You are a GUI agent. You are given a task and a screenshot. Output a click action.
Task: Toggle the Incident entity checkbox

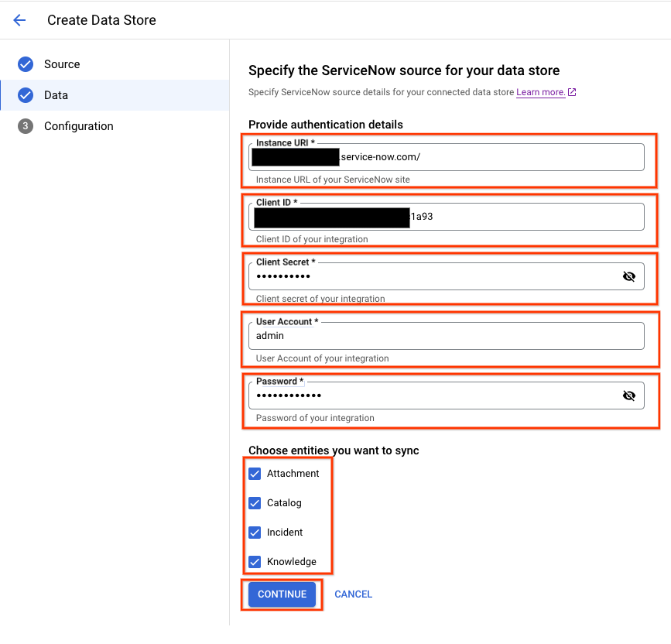tap(255, 533)
